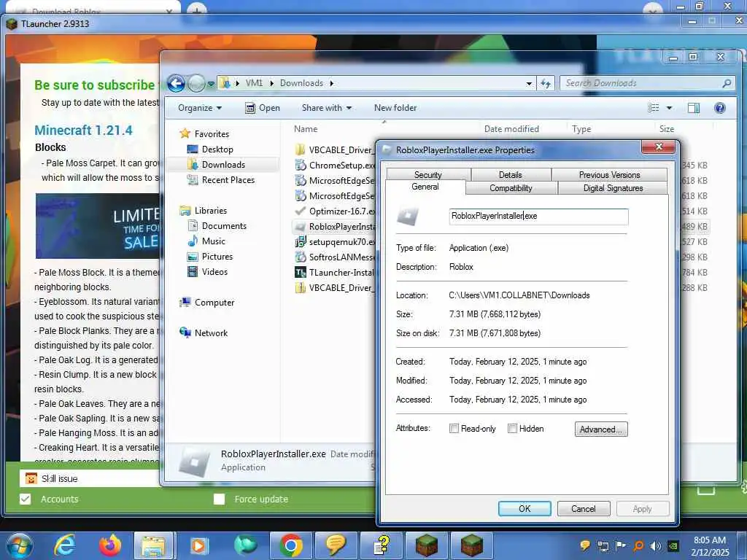
Task: Refresh the Downloads folder address bar
Action: [546, 83]
